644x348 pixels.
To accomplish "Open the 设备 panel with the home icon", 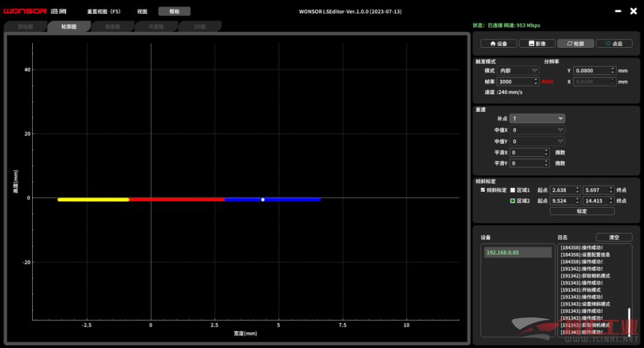I will [x=499, y=44].
